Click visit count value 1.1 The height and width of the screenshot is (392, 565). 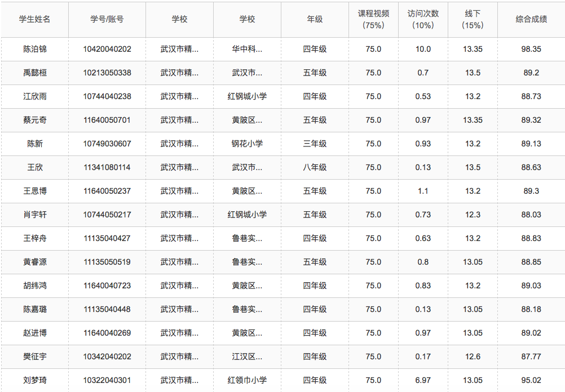pos(423,191)
